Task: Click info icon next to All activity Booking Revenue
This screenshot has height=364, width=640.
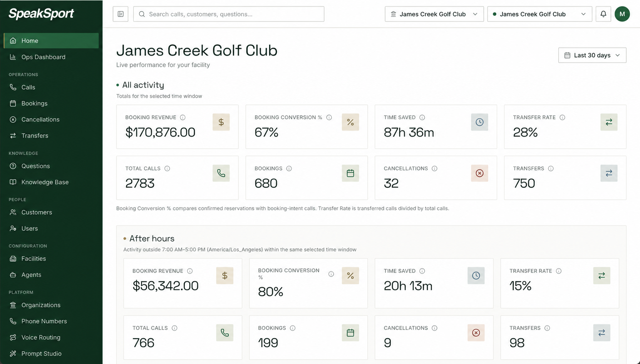Action: point(183,117)
